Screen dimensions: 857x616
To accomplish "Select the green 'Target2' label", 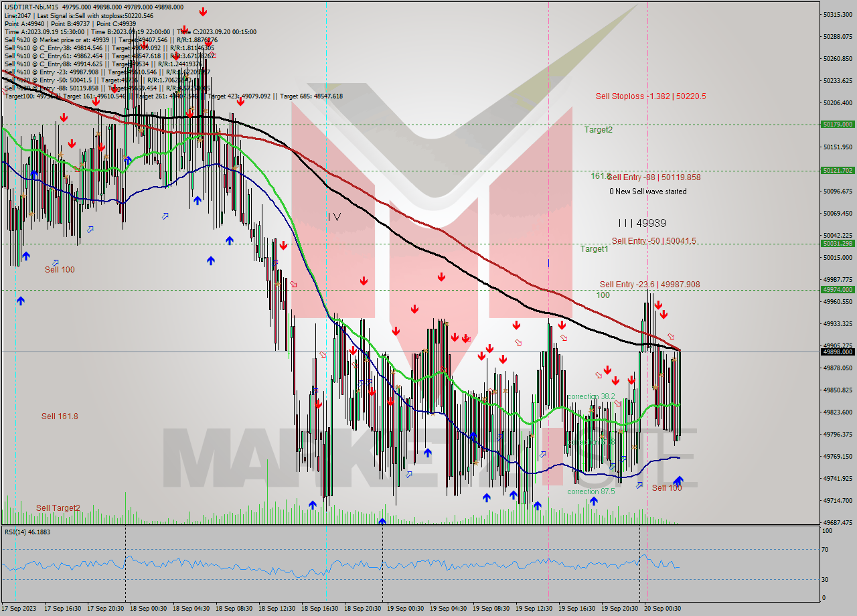I will pos(598,130).
